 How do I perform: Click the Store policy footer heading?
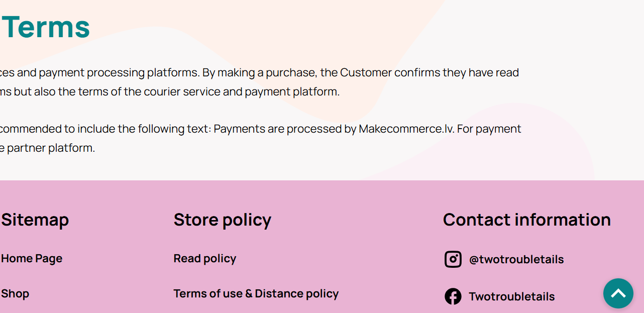pos(223,220)
